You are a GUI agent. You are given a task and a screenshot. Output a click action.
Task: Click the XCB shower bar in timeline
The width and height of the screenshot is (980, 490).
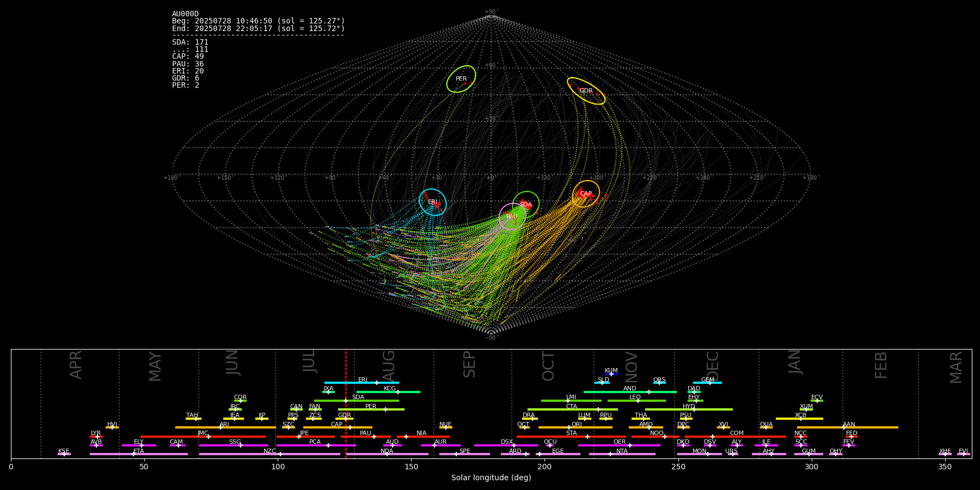click(x=799, y=419)
